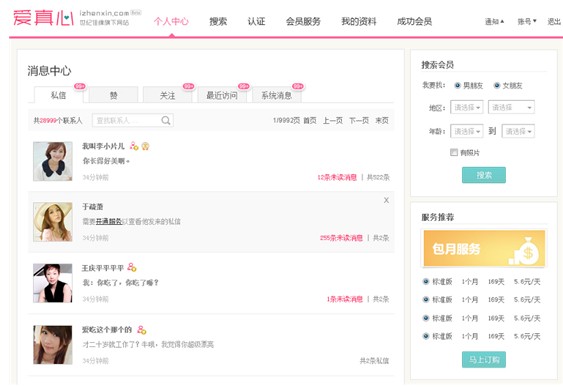Screen dimensions: 563x387
Task: Select the third 标准版 plan radio
Action: click(426, 318)
